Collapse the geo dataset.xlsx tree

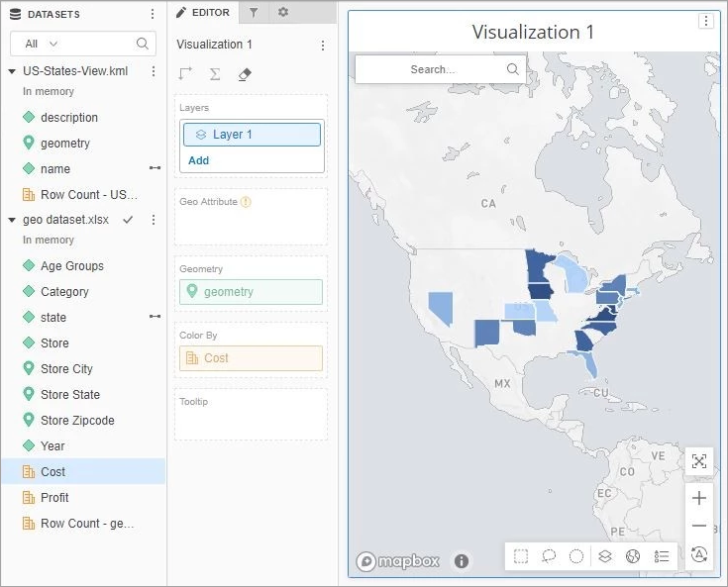[12, 220]
